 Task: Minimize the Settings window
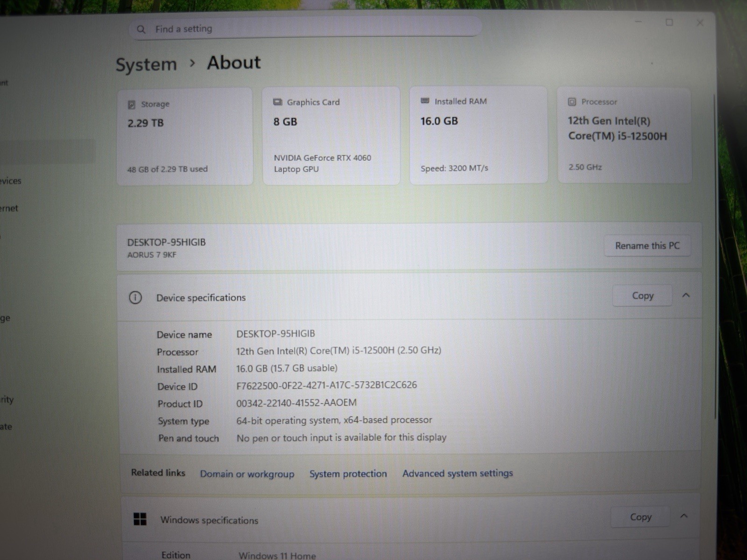click(x=638, y=22)
